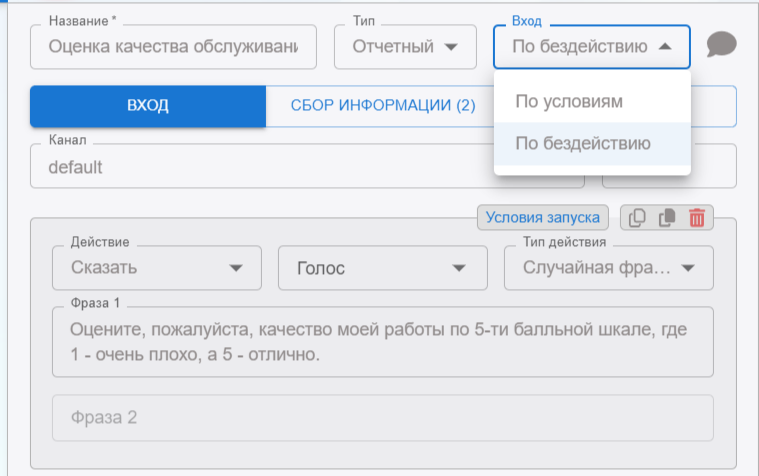Expand the Тип действия dropdown

608,268
